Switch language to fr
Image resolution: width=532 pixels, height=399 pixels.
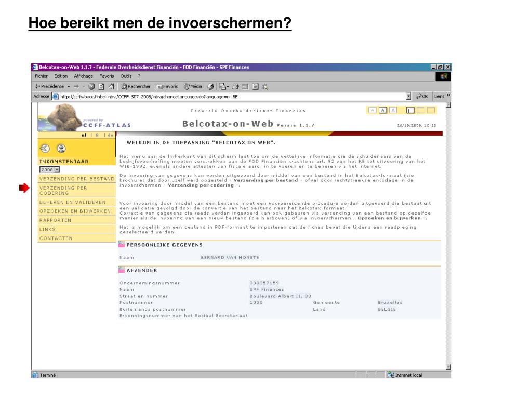97,135
